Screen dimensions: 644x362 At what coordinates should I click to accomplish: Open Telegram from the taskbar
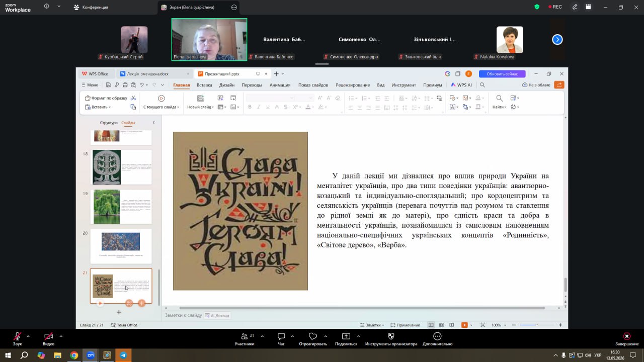[123, 355]
